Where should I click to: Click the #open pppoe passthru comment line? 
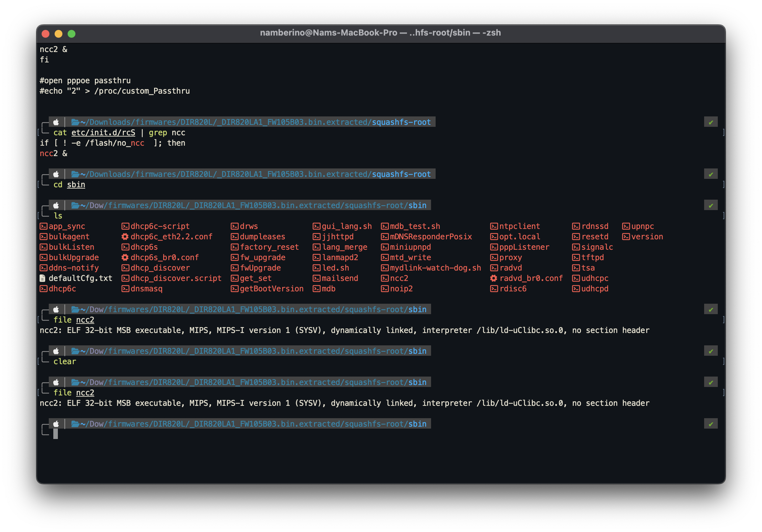[85, 80]
